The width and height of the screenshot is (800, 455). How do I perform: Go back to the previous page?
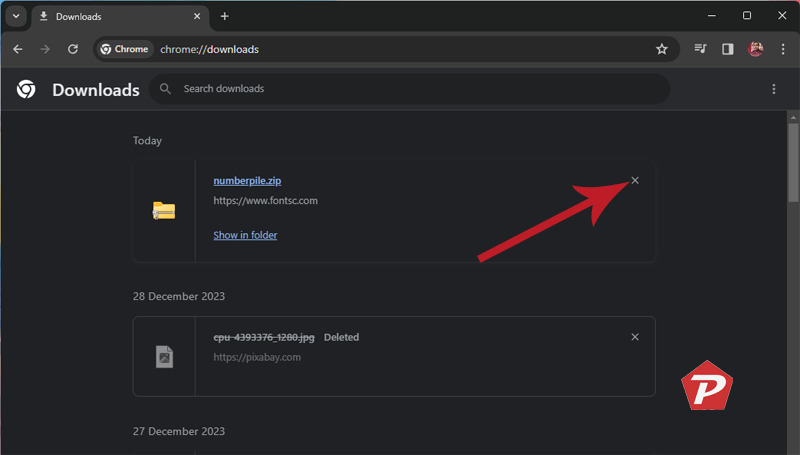pyautogui.click(x=18, y=49)
